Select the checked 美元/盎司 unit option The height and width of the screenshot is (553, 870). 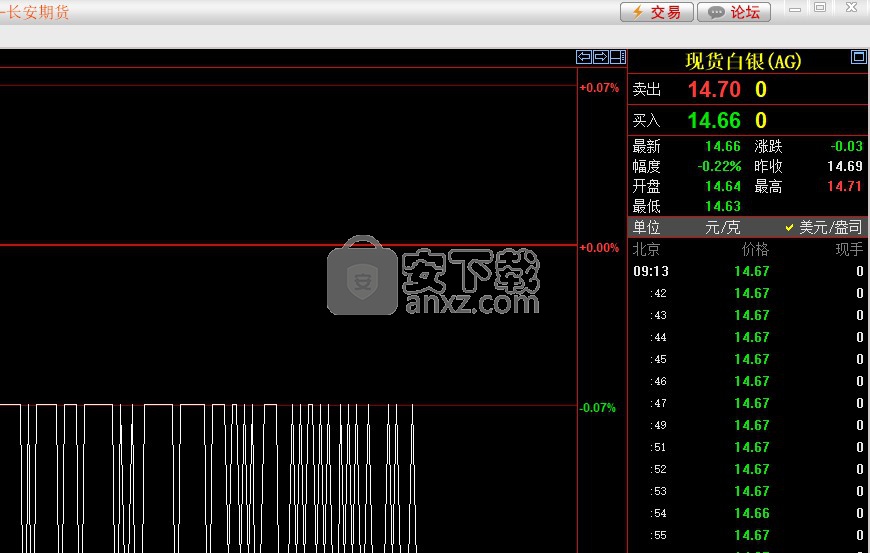click(823, 227)
